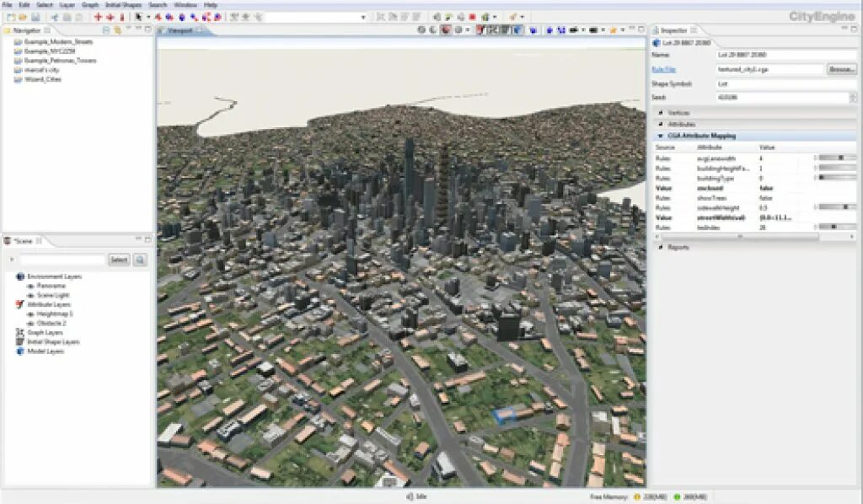Screen dimensions: 863x504
Task: Click the magnifier button next to Select
Action: tap(140, 260)
